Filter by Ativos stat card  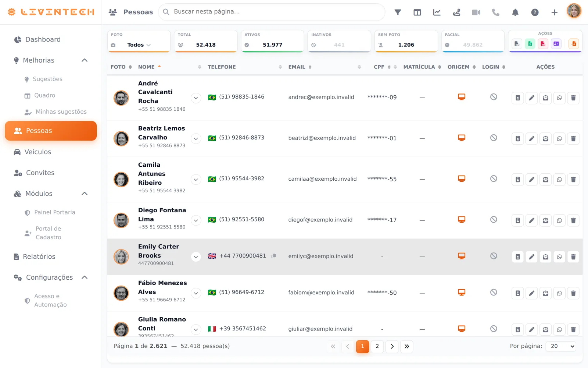(272, 41)
